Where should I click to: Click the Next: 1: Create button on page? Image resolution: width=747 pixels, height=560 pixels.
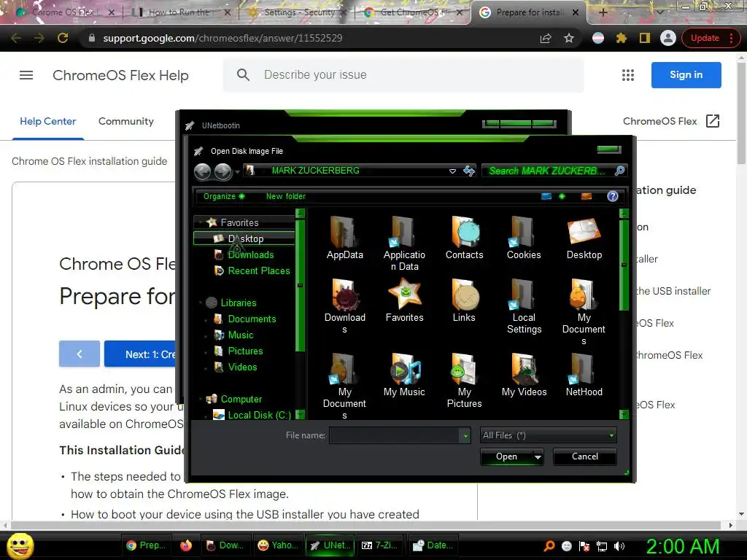point(141,354)
